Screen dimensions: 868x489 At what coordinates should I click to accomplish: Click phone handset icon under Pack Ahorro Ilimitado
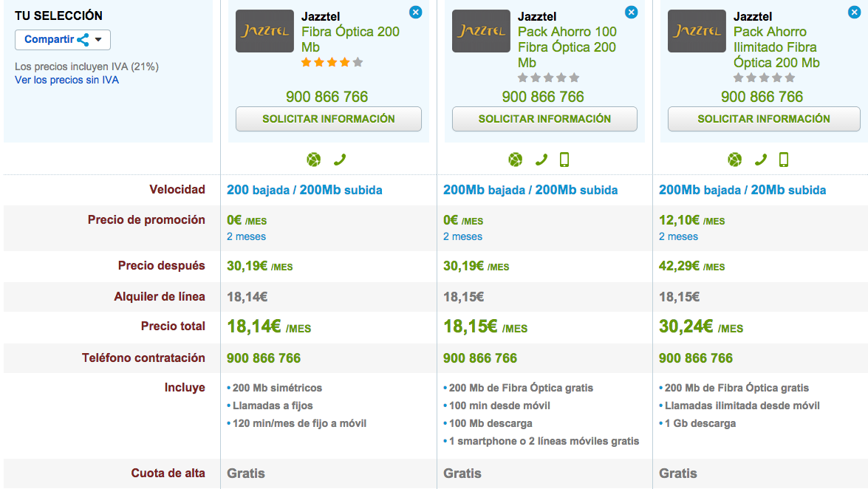(x=761, y=160)
